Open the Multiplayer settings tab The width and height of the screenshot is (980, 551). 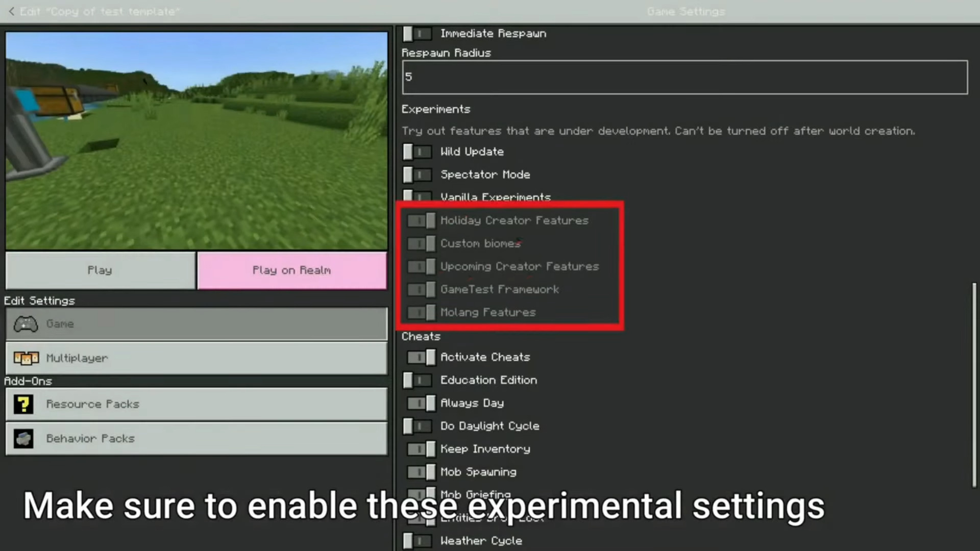pos(197,358)
